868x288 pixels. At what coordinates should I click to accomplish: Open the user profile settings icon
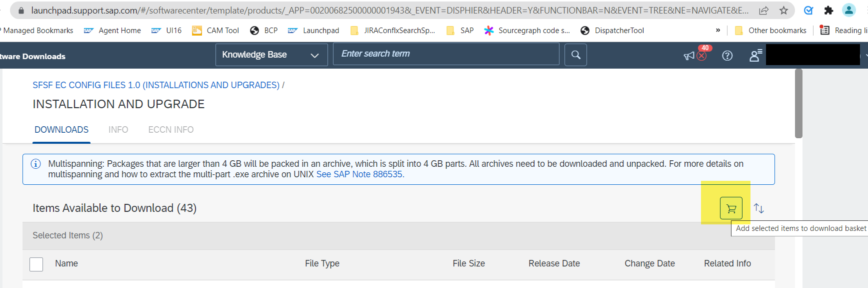click(x=755, y=55)
